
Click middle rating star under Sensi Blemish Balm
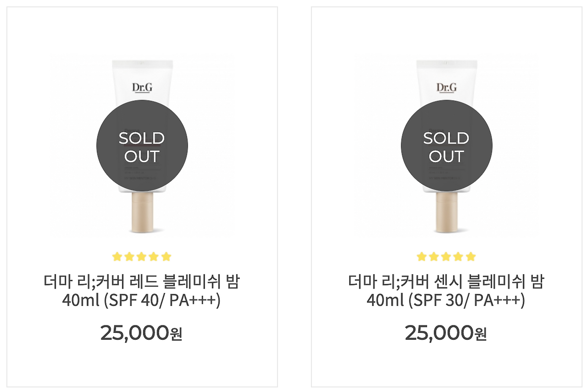pyautogui.click(x=446, y=257)
